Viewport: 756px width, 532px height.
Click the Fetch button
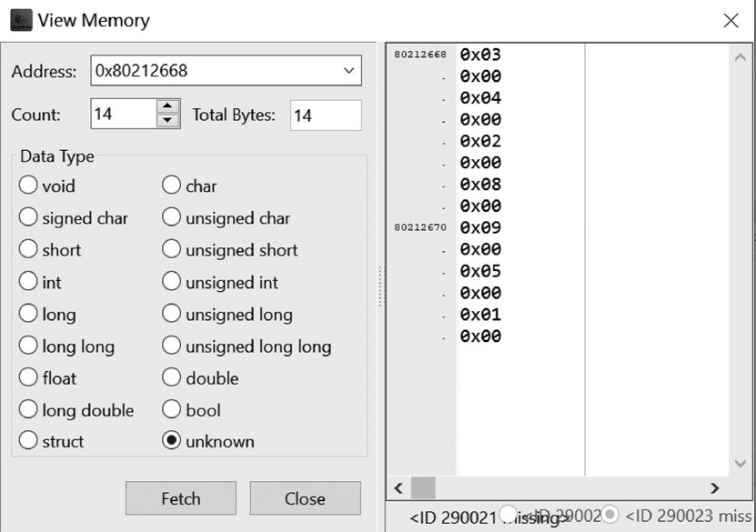[181, 498]
